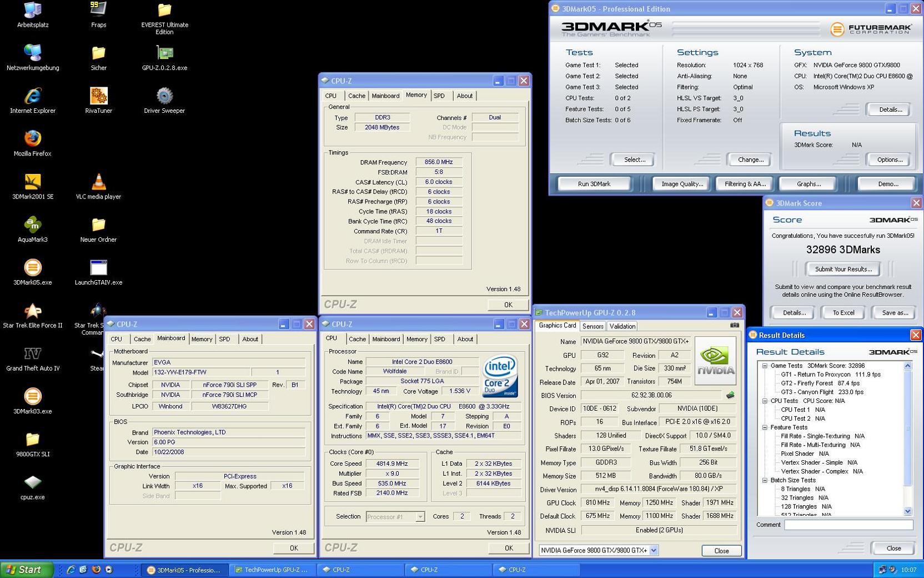The image size is (924, 578).
Task: Collapse the Batch Size Tests tree node
Action: 765,480
